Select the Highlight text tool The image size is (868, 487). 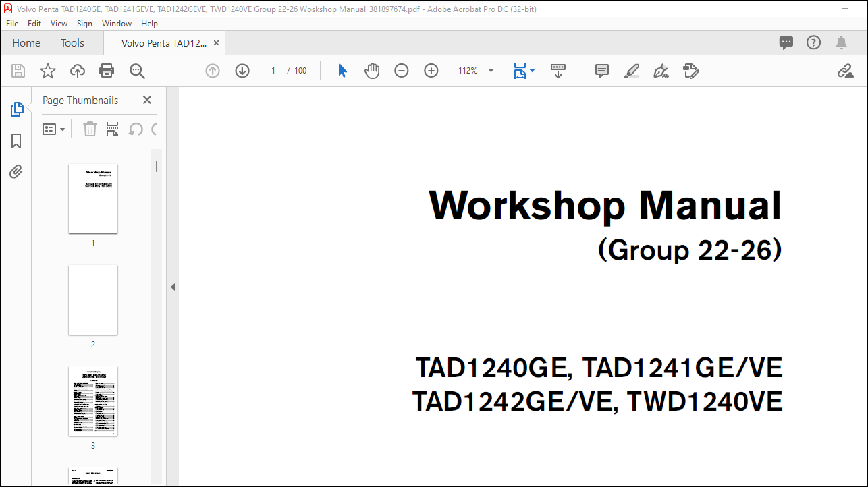point(632,71)
